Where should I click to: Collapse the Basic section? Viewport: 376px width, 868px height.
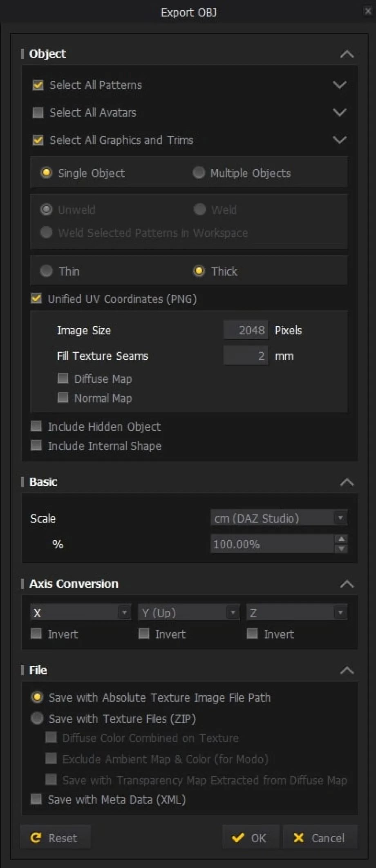pyautogui.click(x=347, y=482)
